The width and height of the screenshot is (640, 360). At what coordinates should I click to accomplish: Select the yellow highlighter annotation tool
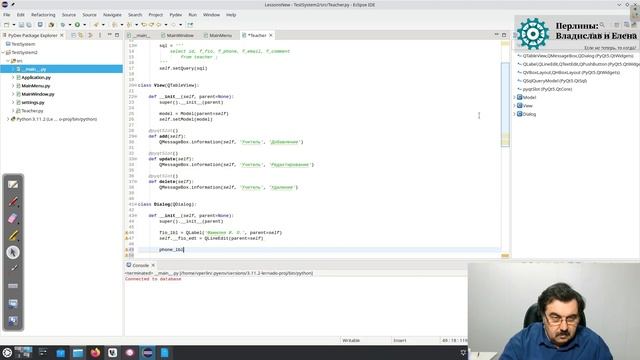point(13,235)
